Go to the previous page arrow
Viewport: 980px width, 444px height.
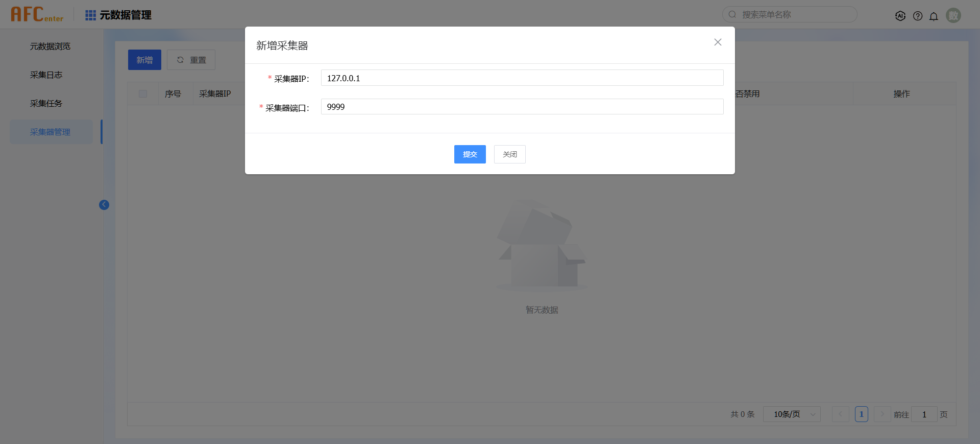(x=840, y=414)
